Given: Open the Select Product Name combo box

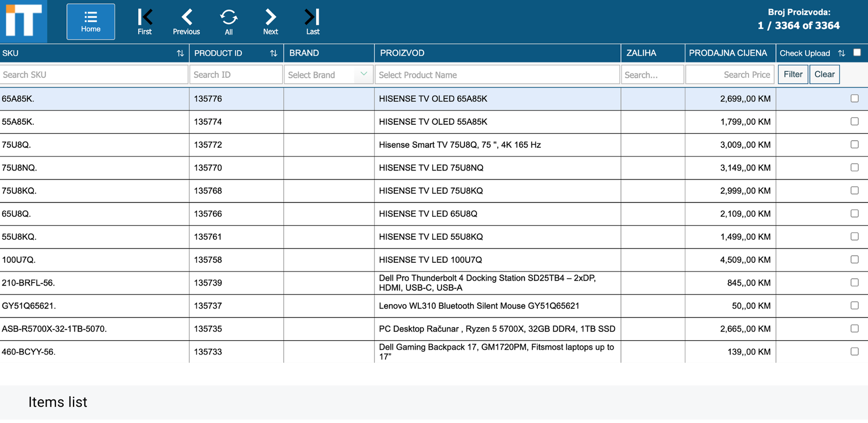Looking at the screenshot, I should 497,75.
